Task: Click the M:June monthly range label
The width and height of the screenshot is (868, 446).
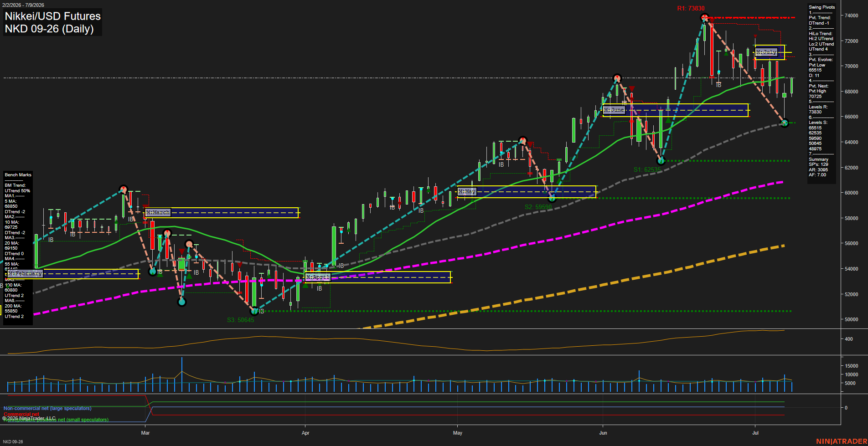Action: [x=614, y=110]
